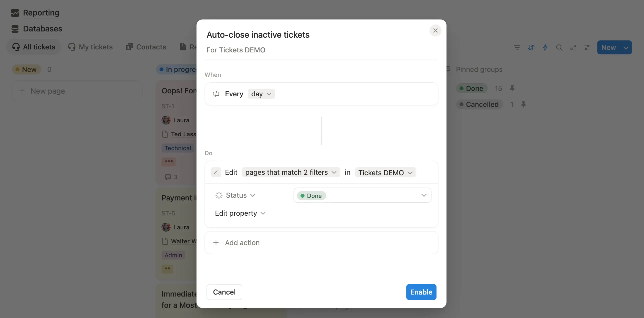This screenshot has height=318, width=644.
Task: Open view settings via the sliders icon
Action: click(x=587, y=47)
